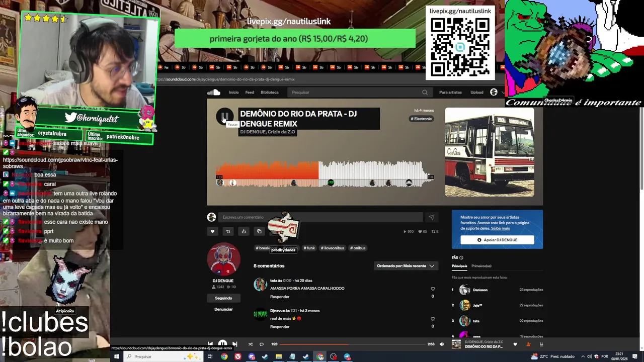Open top fan Danisson's profile

[x=480, y=290]
